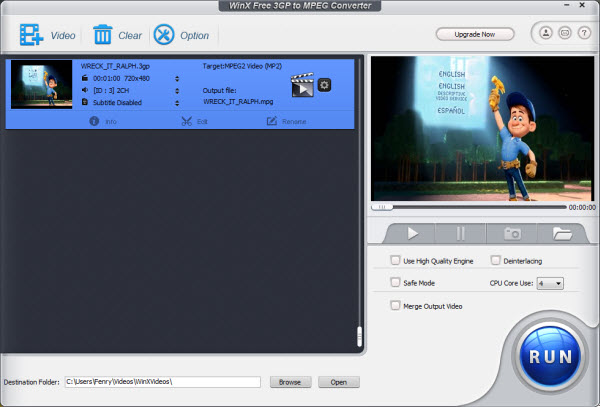600x407 pixels.
Task: Click the Browse button
Action: click(x=290, y=382)
